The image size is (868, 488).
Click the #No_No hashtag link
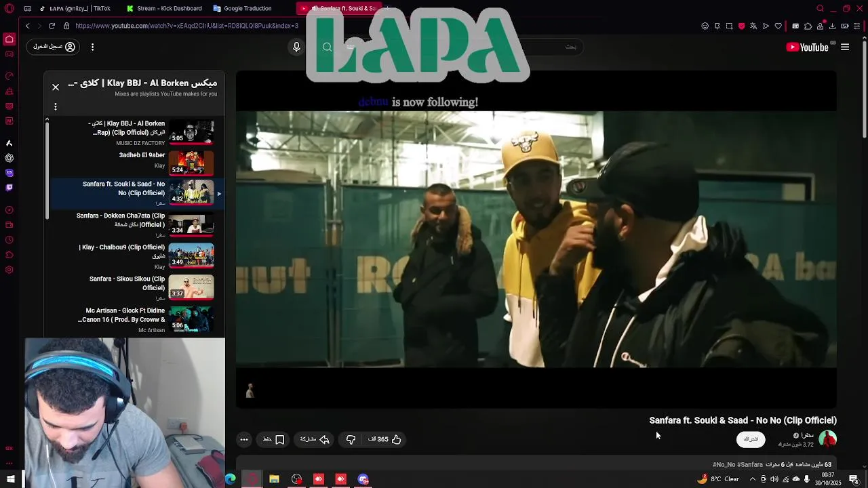(724, 465)
